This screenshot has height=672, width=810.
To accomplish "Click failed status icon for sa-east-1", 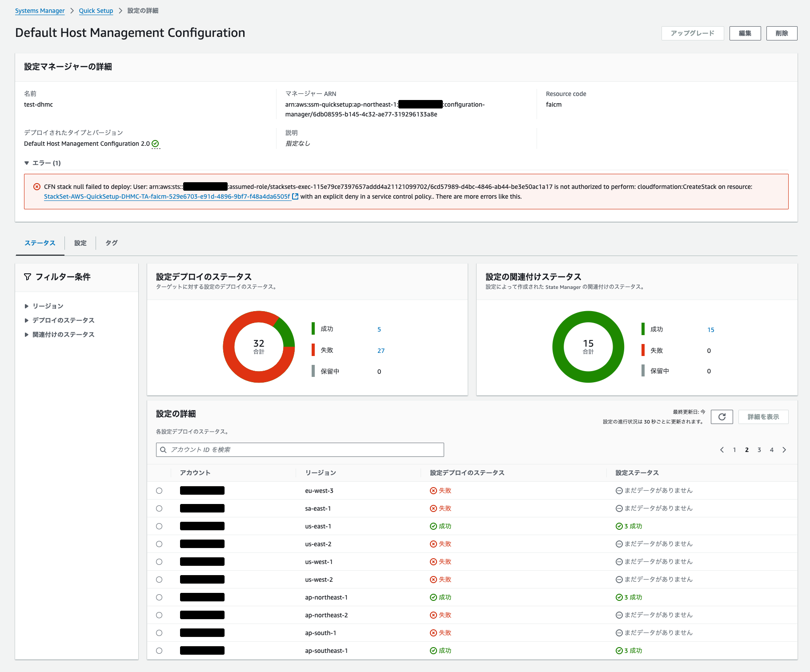I will pos(433,508).
